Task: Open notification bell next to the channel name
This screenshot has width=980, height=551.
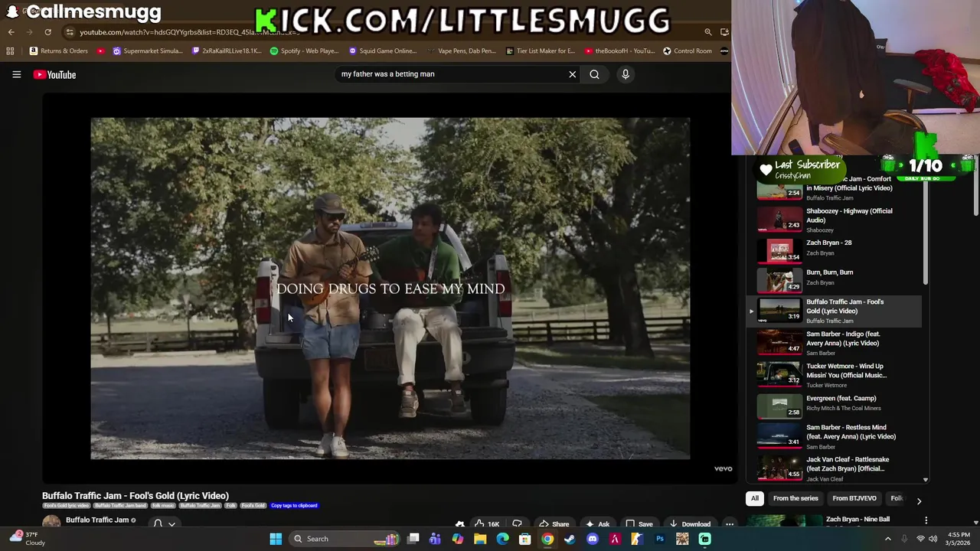Action: click(x=158, y=523)
